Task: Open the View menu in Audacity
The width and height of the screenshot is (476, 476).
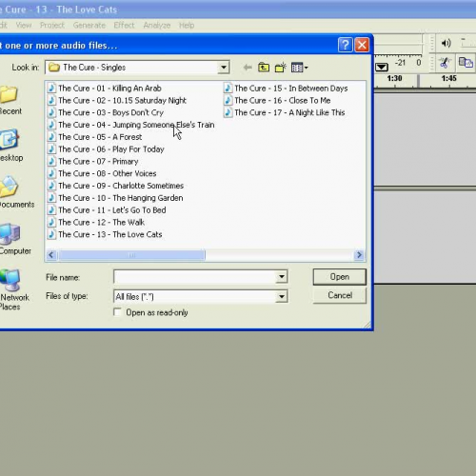Action: (24, 25)
